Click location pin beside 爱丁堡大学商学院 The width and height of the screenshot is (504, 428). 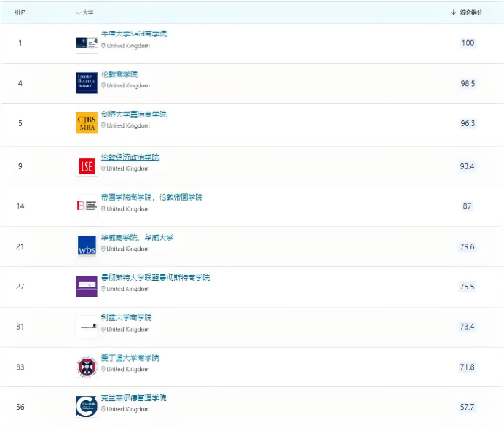click(x=103, y=369)
